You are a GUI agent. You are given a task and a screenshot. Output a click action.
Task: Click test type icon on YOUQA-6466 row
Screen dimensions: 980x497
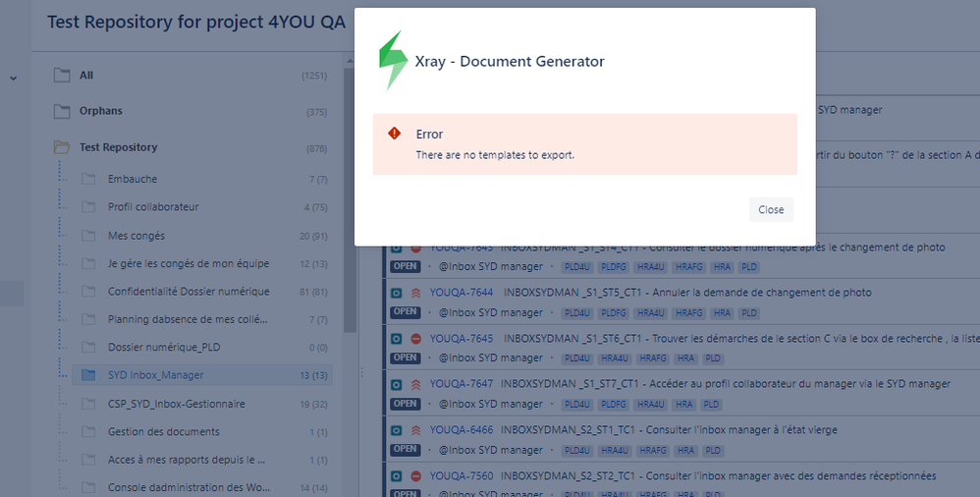(x=397, y=431)
